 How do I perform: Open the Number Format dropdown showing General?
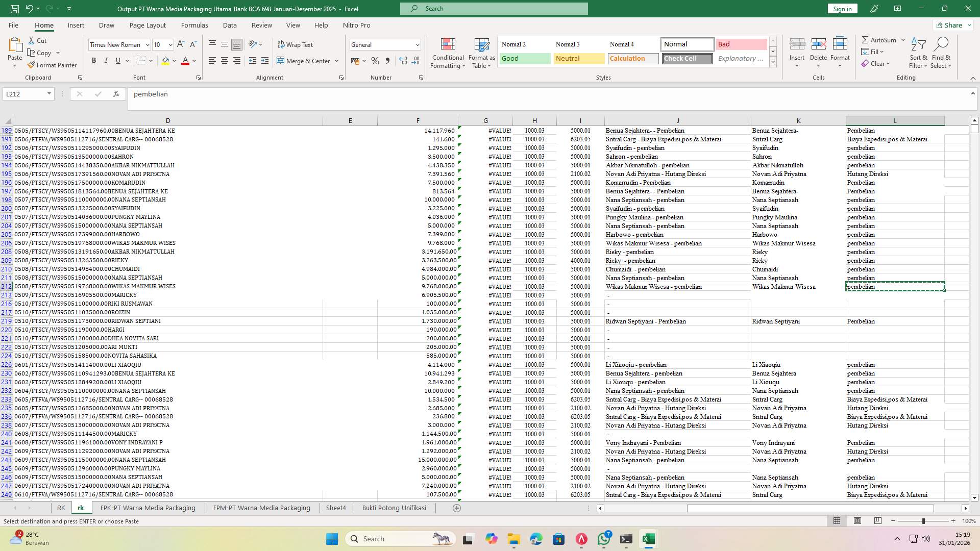click(x=385, y=44)
